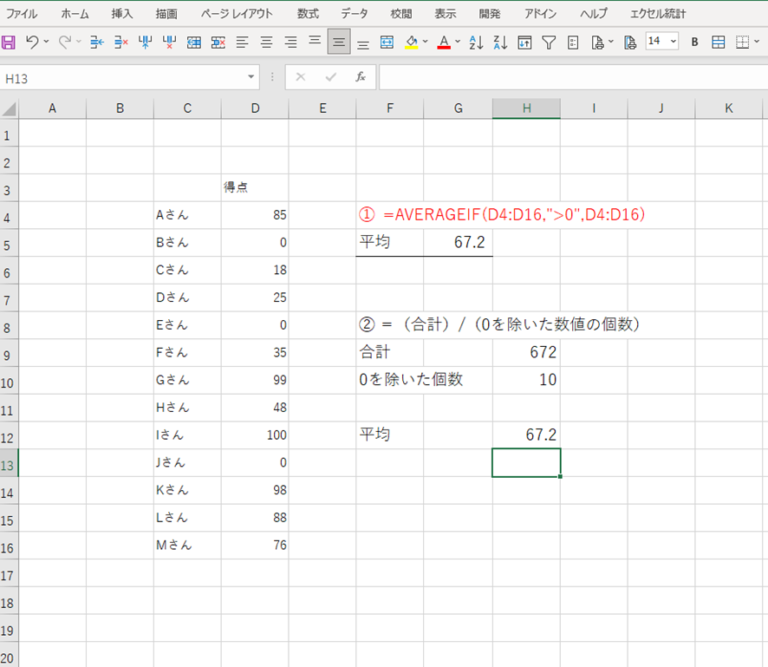Screen dimensions: 768x667
Task: Switch to the 挿入 tab
Action: (122, 14)
